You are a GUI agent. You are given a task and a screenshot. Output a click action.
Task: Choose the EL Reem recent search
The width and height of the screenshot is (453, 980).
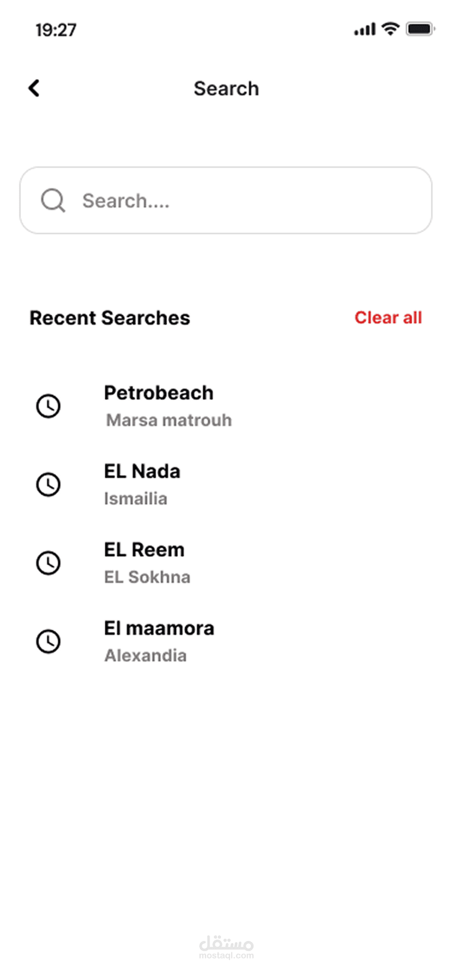pos(144,549)
